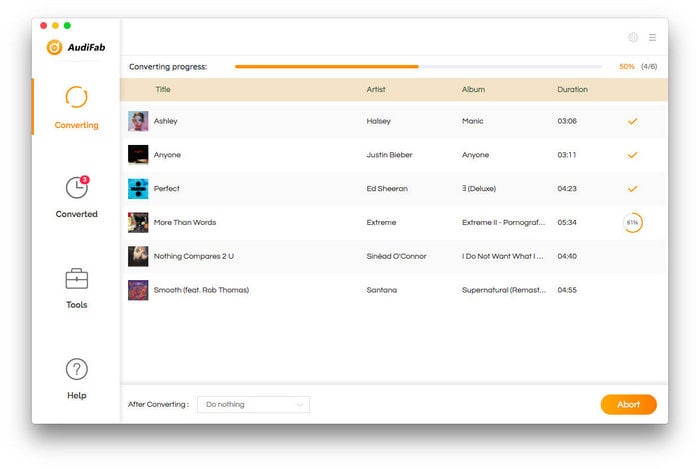Image resolution: width=700 pixels, height=469 pixels.
Task: Click album Extreme II - Pornograf...
Action: click(x=504, y=222)
